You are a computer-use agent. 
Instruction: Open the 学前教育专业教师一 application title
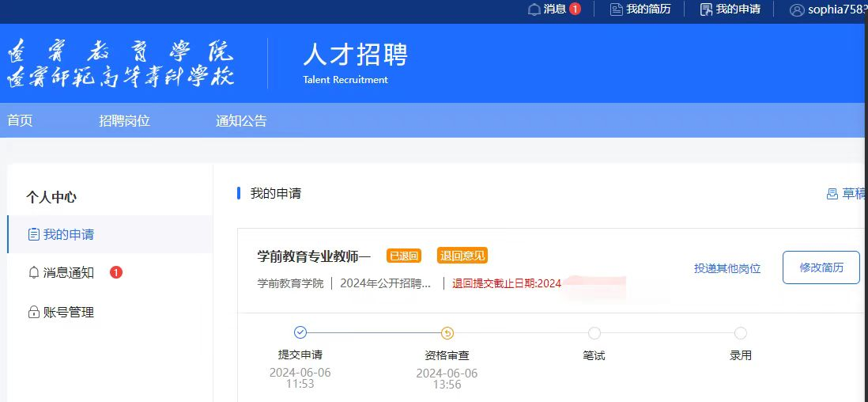(x=314, y=256)
